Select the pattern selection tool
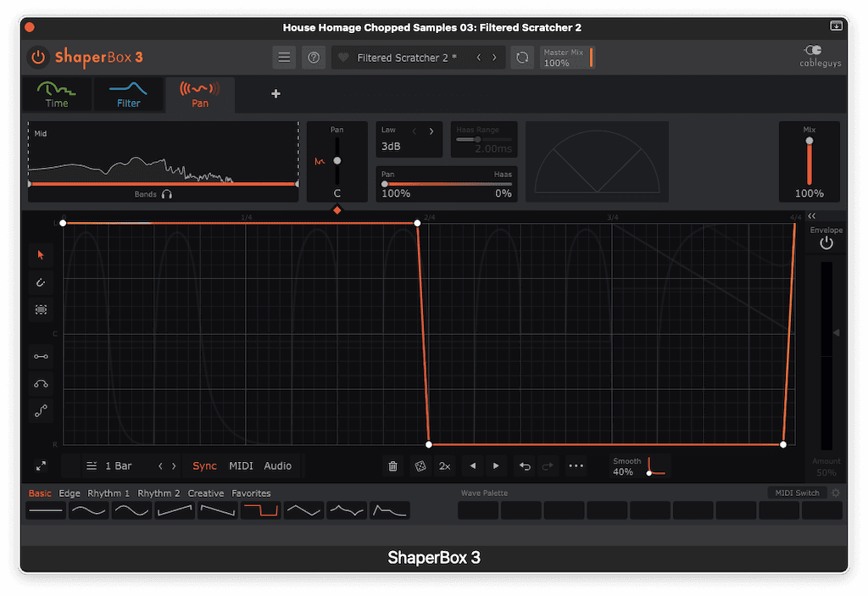The height and width of the screenshot is (596, 868). pos(40,309)
